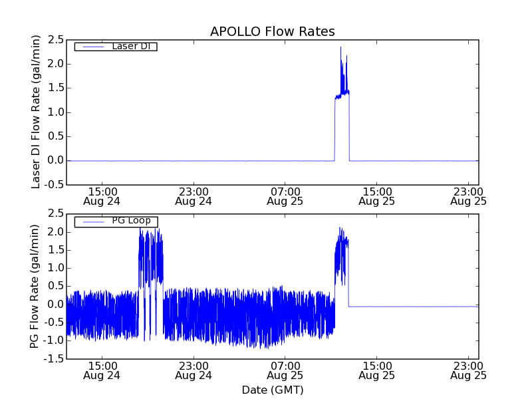Viewport: 532px width, 399px height.
Task: Click top plot tick 15:00 Aug 25
Action: click(376, 196)
